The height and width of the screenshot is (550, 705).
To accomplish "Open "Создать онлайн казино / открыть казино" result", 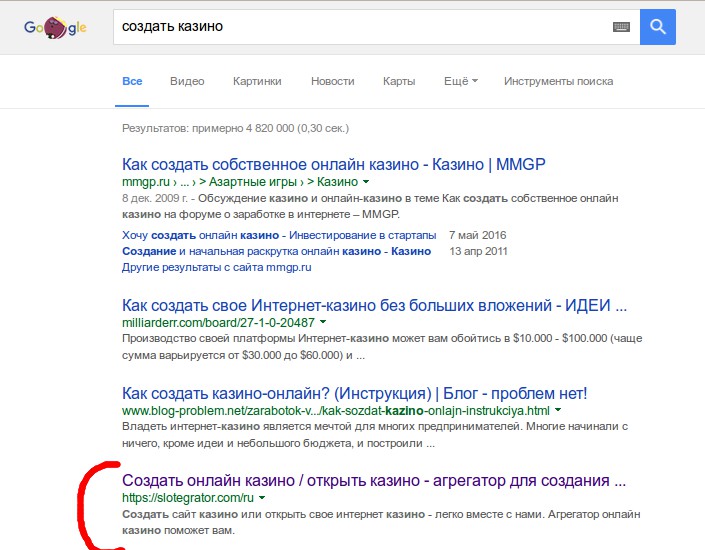I will point(374,481).
